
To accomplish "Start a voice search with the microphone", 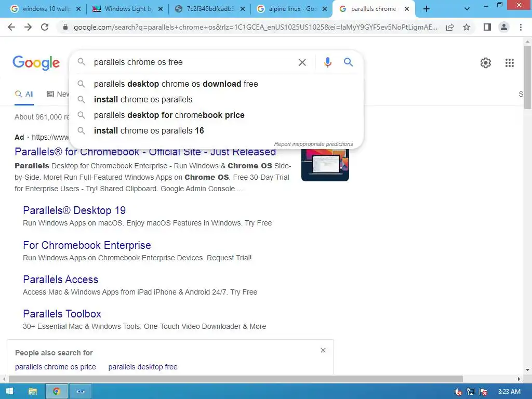I will click(327, 62).
